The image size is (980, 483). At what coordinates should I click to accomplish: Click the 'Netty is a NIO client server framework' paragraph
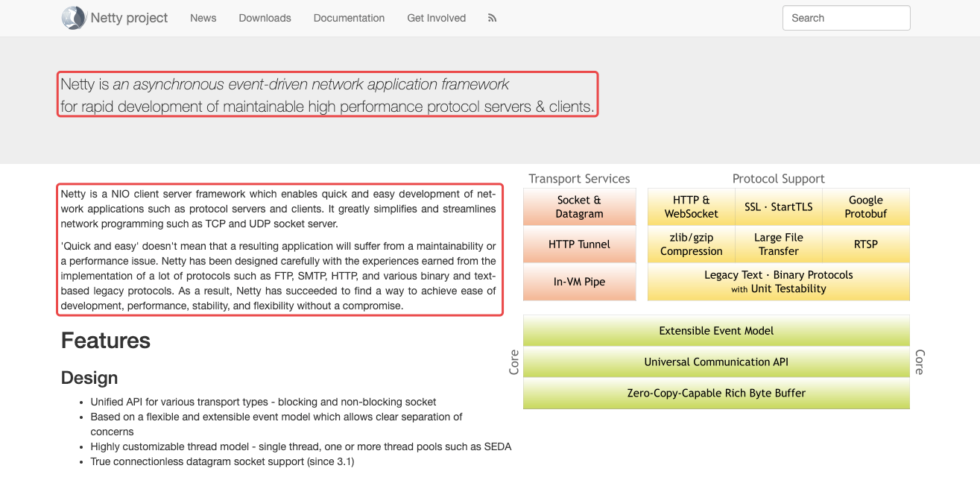[278, 209]
